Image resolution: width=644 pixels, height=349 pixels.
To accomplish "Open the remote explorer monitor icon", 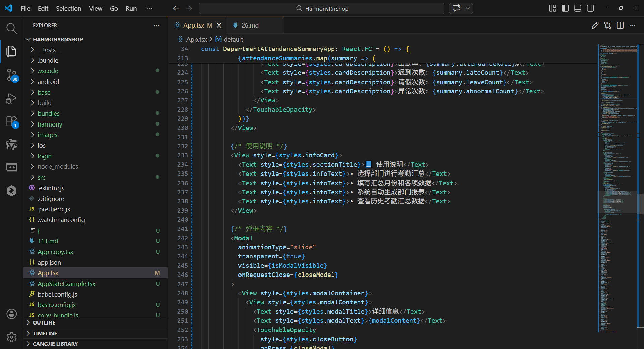I will [x=11, y=167].
